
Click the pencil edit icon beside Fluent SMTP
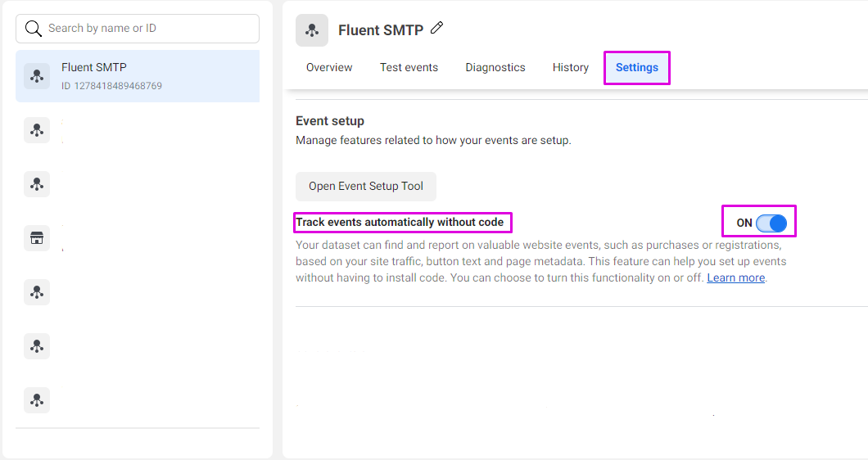(437, 29)
